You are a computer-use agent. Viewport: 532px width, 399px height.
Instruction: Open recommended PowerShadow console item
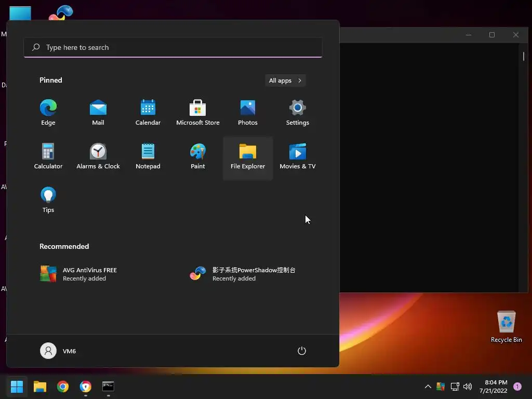tap(242, 274)
